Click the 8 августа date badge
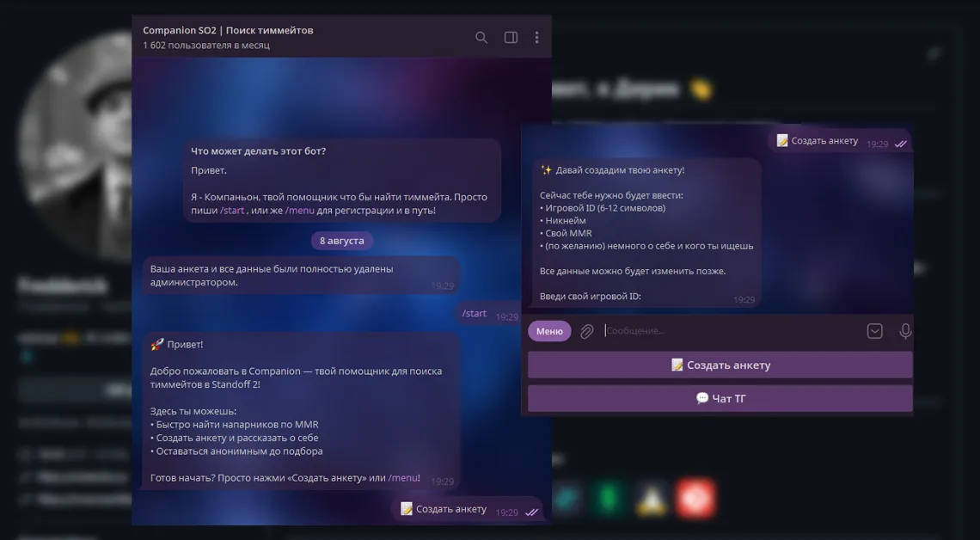 (342, 241)
